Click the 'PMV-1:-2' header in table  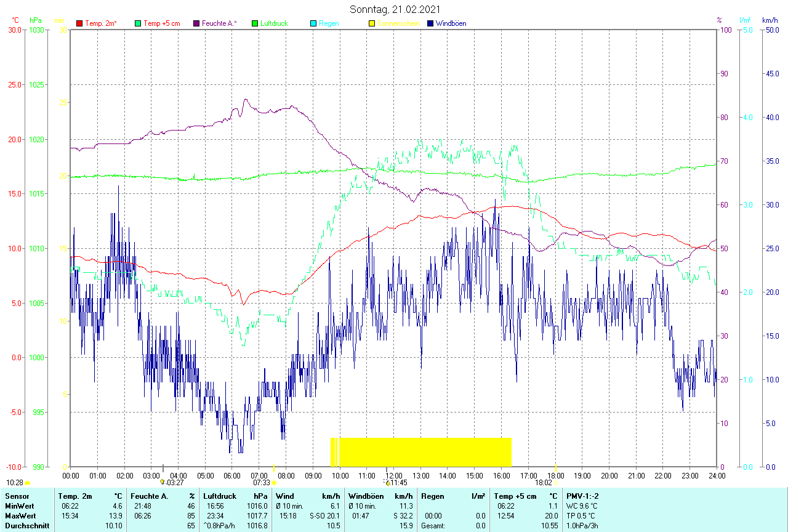(582, 496)
